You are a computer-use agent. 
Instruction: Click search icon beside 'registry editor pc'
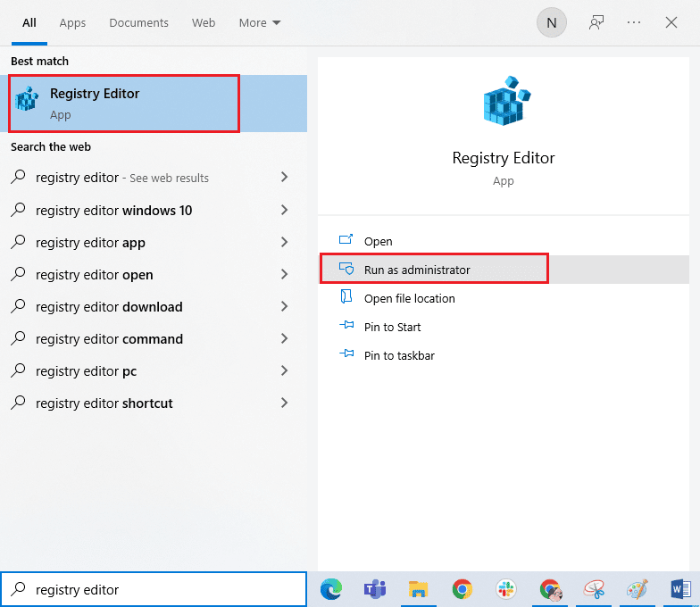tap(18, 370)
